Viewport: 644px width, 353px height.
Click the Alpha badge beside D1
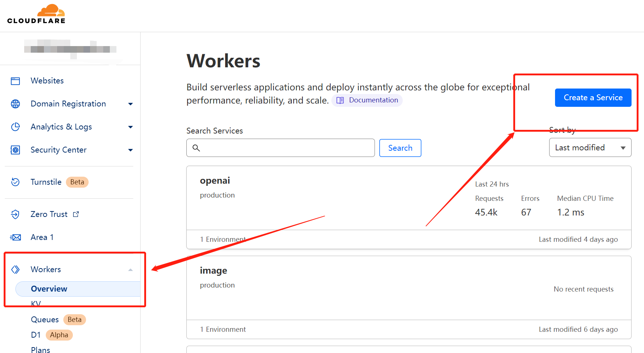point(59,335)
